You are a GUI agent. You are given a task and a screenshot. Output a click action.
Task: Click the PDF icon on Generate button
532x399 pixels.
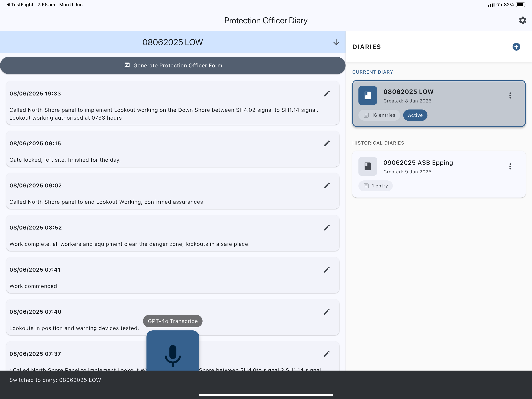[127, 65]
